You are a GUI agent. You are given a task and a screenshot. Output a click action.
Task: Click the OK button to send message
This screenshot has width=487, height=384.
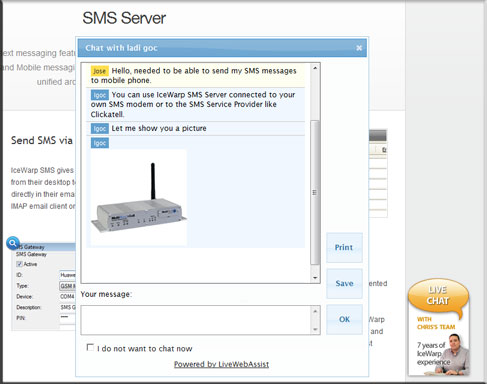pos(344,319)
